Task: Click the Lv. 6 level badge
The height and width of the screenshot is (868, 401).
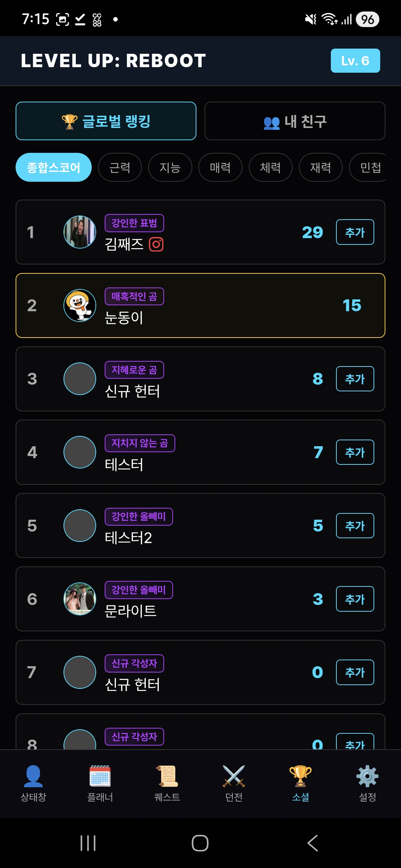Action: (x=355, y=60)
